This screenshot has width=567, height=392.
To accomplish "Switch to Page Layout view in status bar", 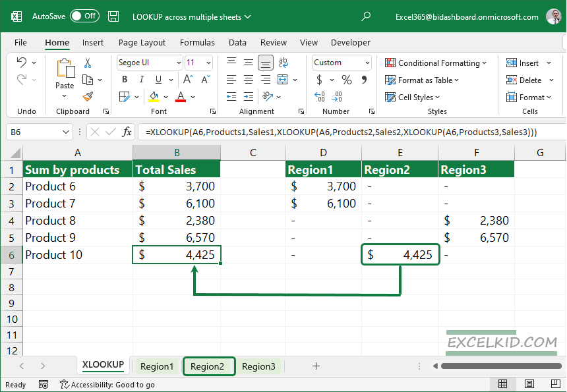I will coord(529,384).
